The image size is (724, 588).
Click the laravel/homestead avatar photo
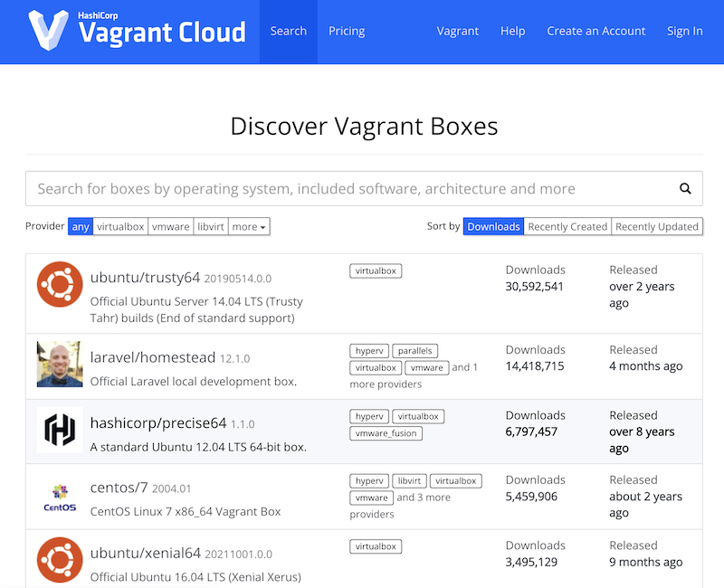(x=60, y=365)
